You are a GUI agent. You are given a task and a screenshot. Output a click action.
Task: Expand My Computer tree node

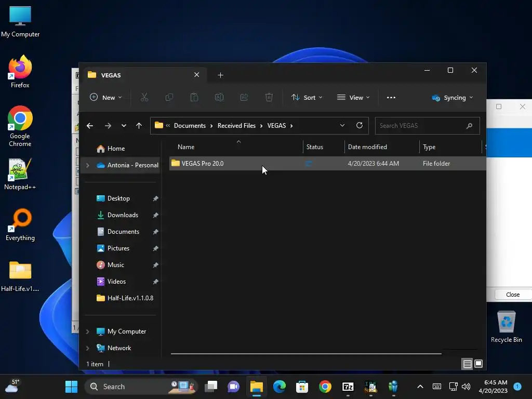pos(87,331)
